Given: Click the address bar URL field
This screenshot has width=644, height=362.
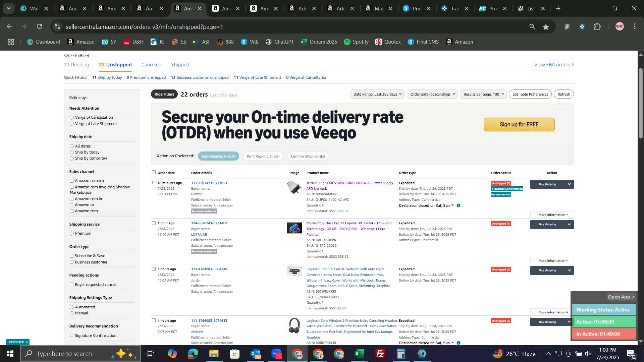Looking at the screenshot, I should [x=292, y=26].
